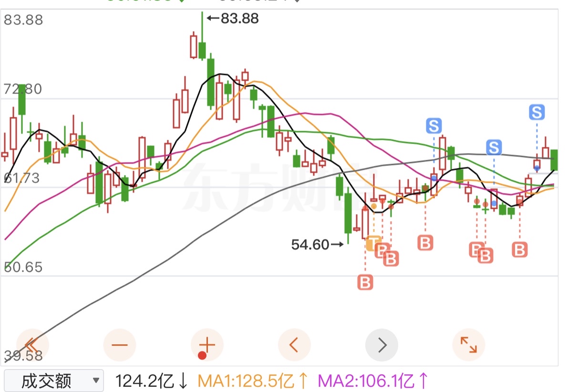
Task: Click the blue S marker above the tallest right-side candle
Action: coord(434,126)
